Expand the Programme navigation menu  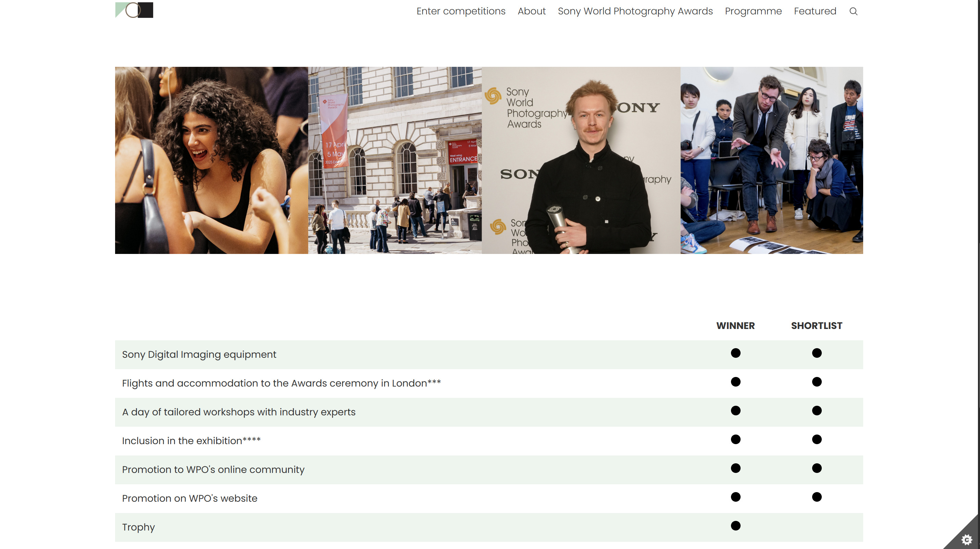coord(753,11)
